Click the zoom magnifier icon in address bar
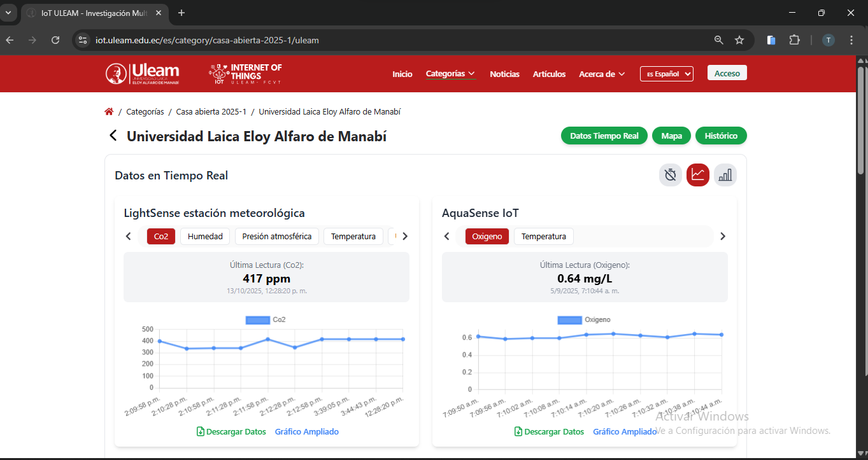 pos(718,40)
